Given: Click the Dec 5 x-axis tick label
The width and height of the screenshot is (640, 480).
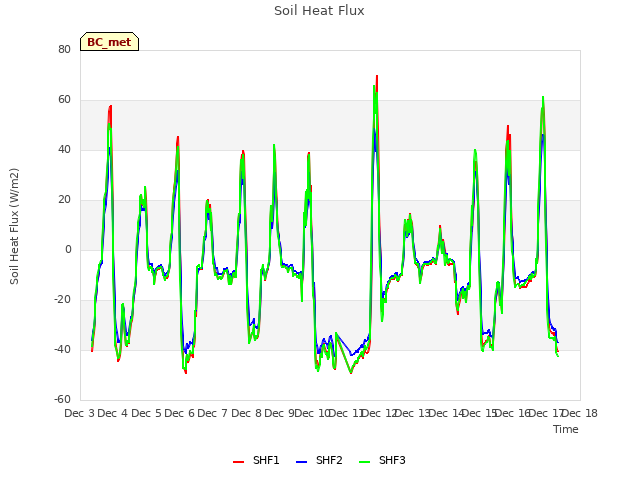Looking at the screenshot, I should 146,413.
